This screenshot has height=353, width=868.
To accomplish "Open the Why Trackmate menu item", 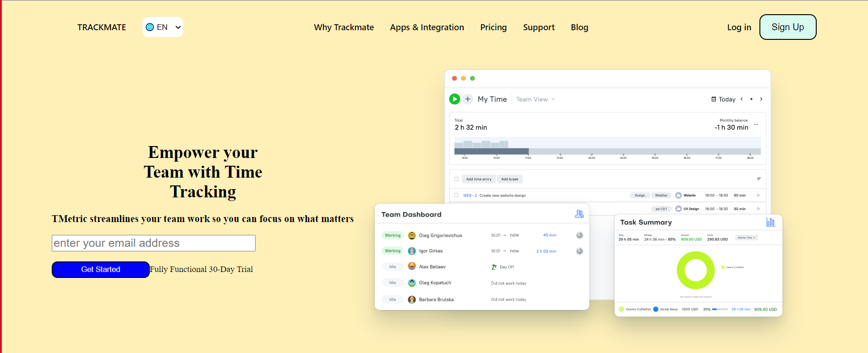I will 344,27.
